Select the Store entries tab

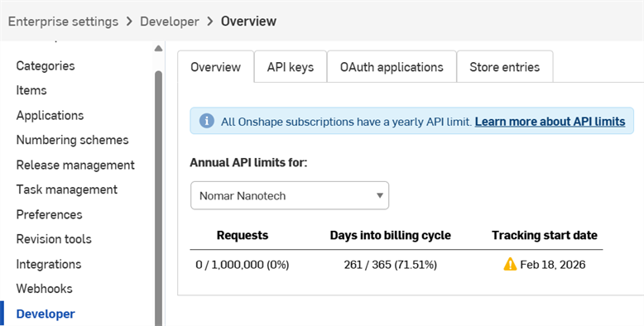(505, 67)
